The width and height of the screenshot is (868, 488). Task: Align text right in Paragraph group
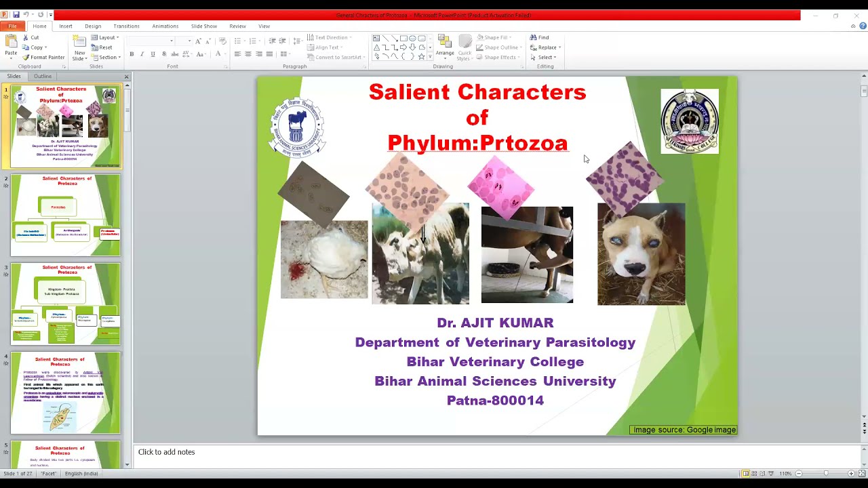tap(258, 54)
